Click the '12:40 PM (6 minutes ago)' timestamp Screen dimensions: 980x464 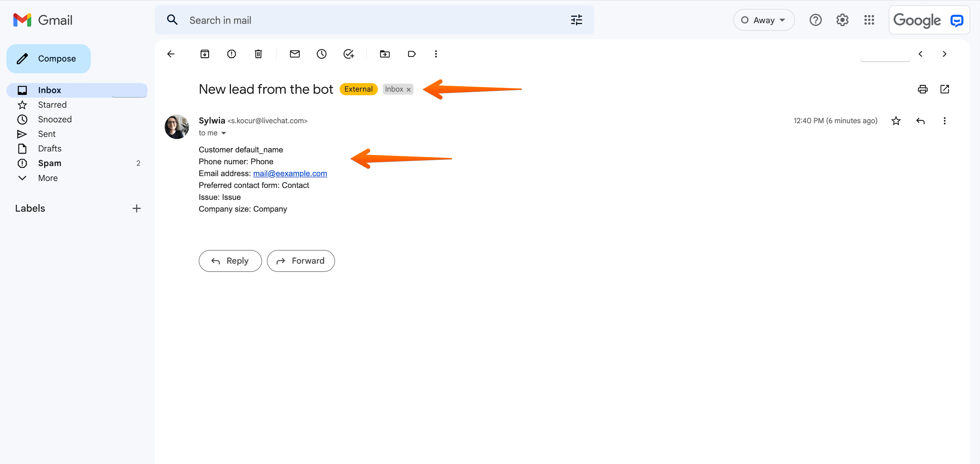[x=835, y=121]
